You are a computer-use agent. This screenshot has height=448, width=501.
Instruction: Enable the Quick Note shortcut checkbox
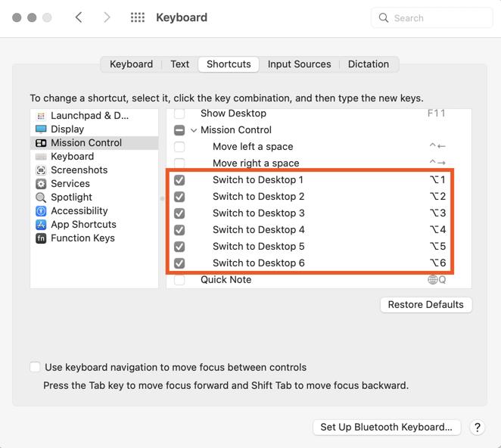point(179,279)
